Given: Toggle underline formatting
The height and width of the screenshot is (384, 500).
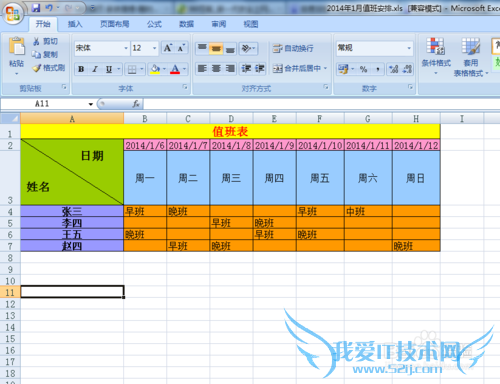Looking at the screenshot, I should point(109,69).
